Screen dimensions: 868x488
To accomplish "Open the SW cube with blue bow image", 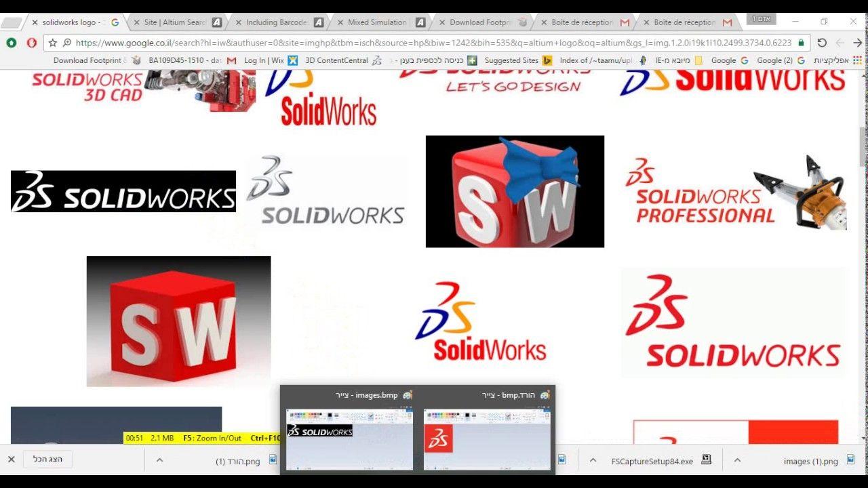I will (x=515, y=191).
